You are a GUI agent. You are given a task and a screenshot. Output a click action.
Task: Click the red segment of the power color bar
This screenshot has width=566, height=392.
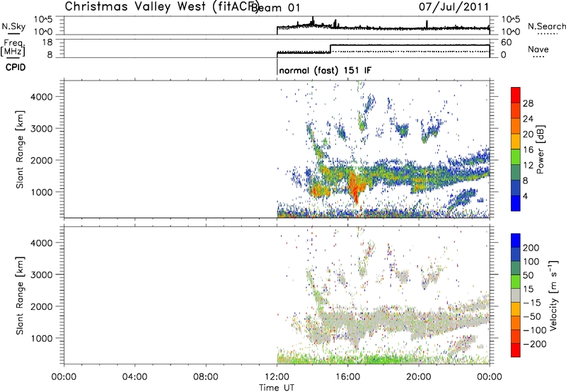pos(516,96)
